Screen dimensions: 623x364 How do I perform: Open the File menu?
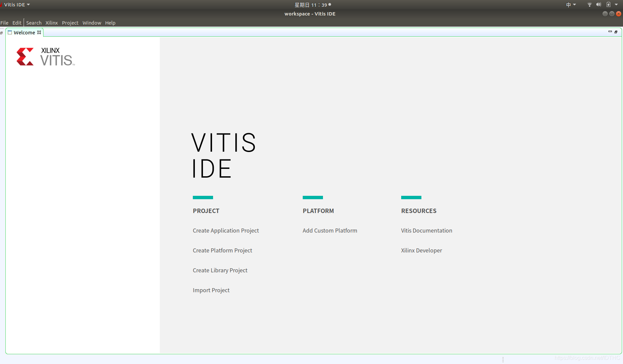pos(4,23)
